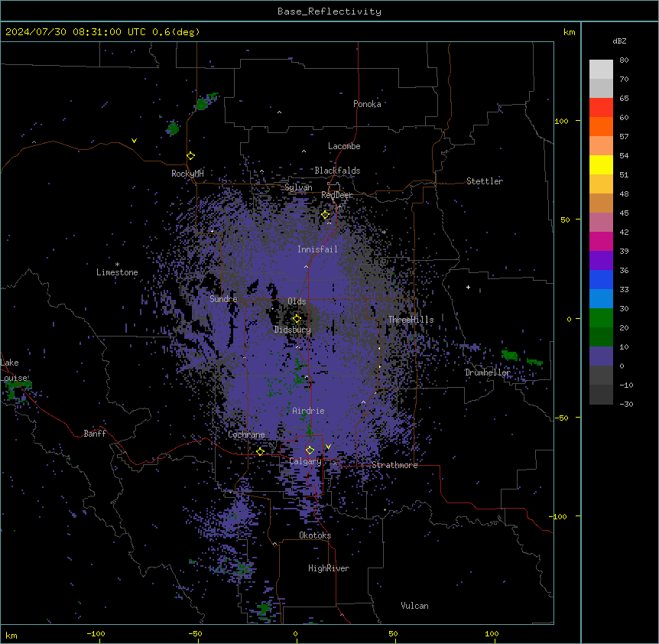Click the Didsbury town label
659x644 pixels.
[x=293, y=330]
